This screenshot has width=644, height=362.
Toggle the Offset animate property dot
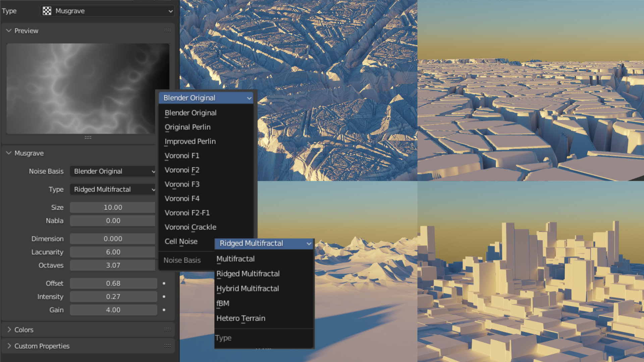click(164, 283)
